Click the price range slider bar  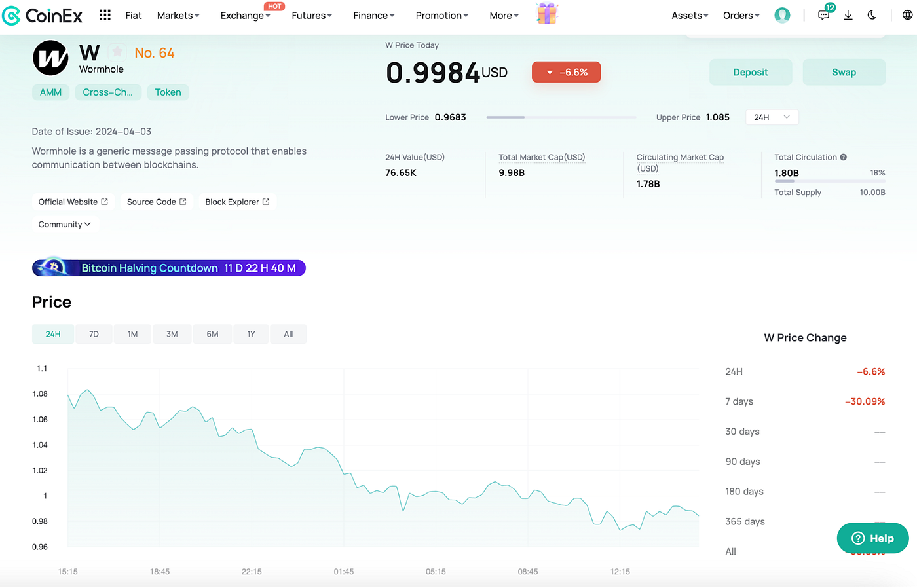[561, 117]
